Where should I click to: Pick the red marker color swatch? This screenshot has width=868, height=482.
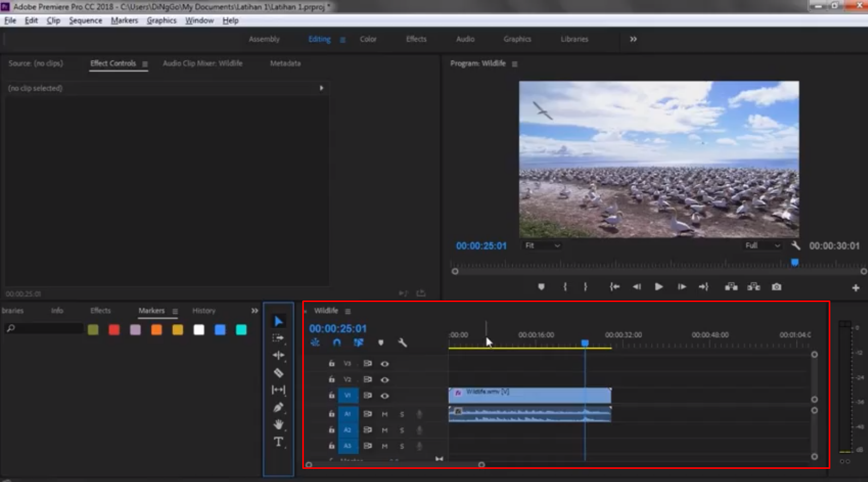point(114,330)
